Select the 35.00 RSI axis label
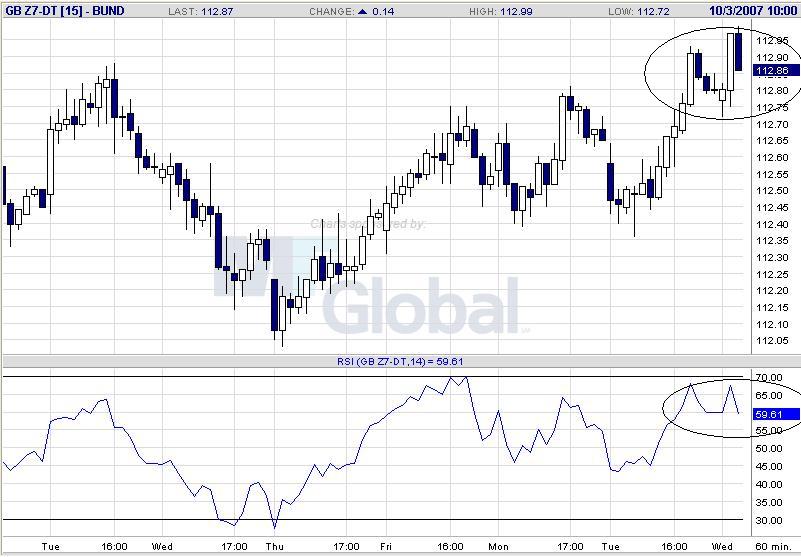Screen dimensions: 801x557 coord(769,503)
